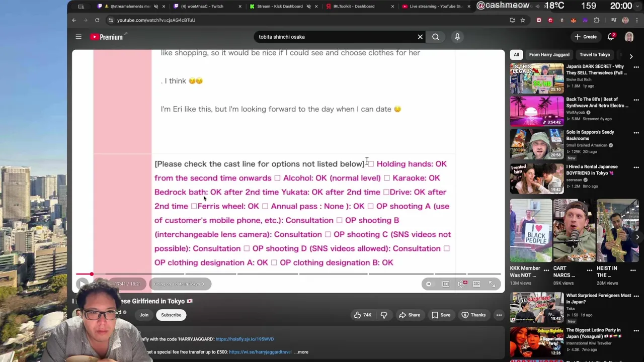The image size is (644, 362).
Task: Toggle closed captions CC button
Action: pos(446,284)
